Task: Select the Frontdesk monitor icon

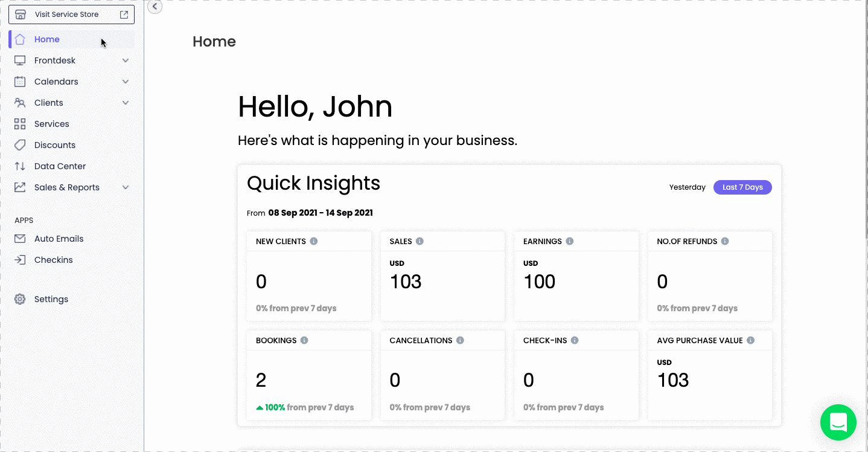Action: pyautogui.click(x=21, y=60)
